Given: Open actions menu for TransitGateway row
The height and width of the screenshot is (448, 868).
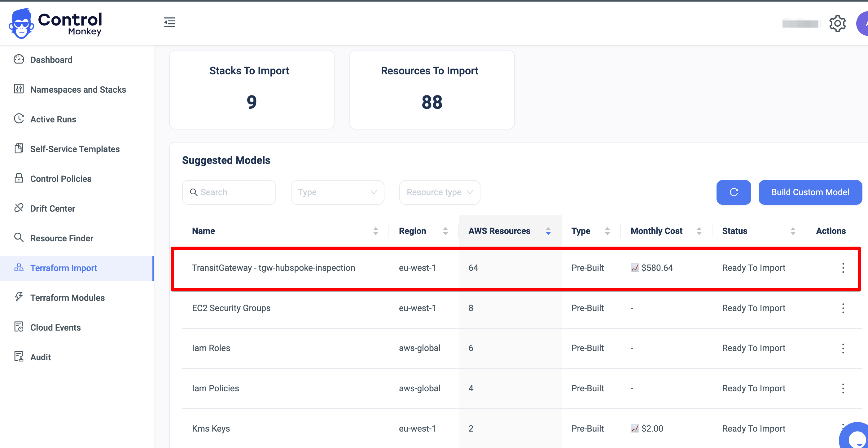Looking at the screenshot, I should click(x=843, y=268).
